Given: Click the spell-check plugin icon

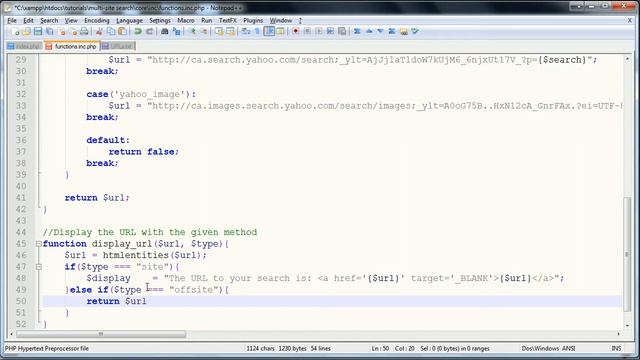Looking at the screenshot, I should [415, 31].
